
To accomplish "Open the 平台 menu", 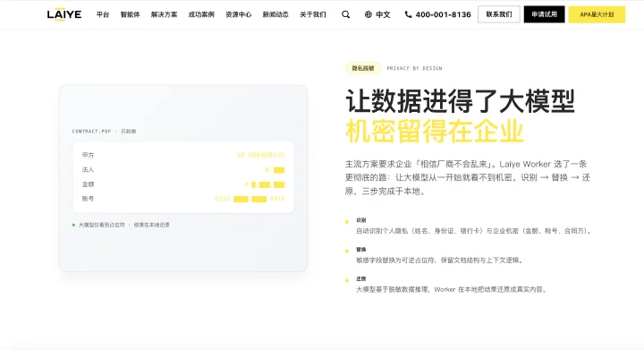I will click(103, 14).
